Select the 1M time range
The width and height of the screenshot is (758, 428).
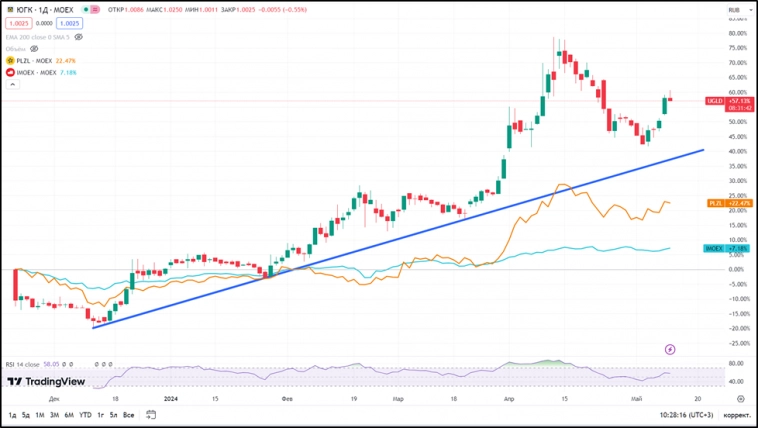click(40, 414)
